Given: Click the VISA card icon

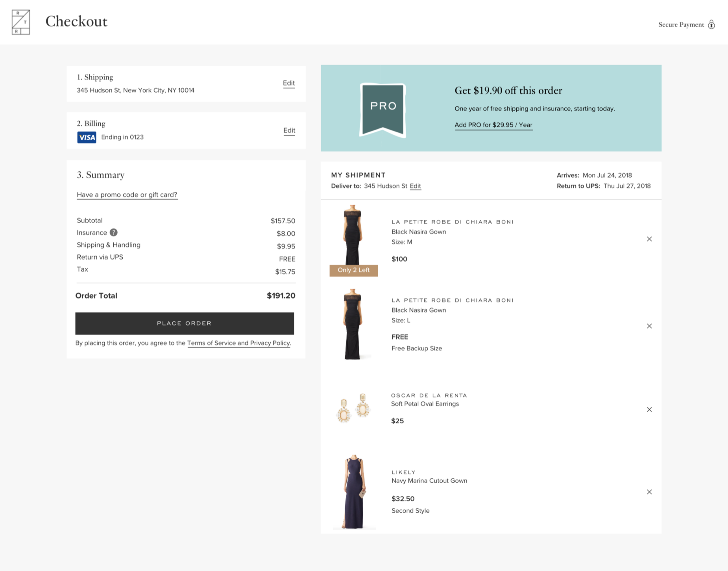Looking at the screenshot, I should [87, 137].
